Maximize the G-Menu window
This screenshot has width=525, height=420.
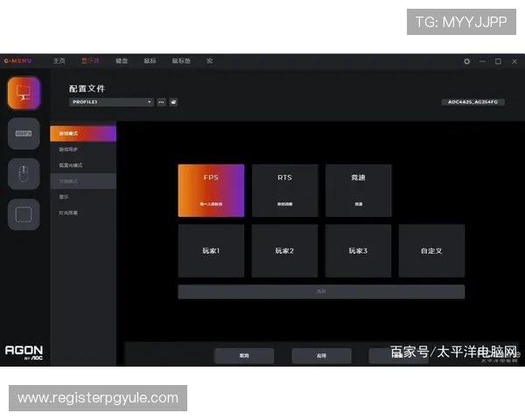pyautogui.click(x=498, y=61)
